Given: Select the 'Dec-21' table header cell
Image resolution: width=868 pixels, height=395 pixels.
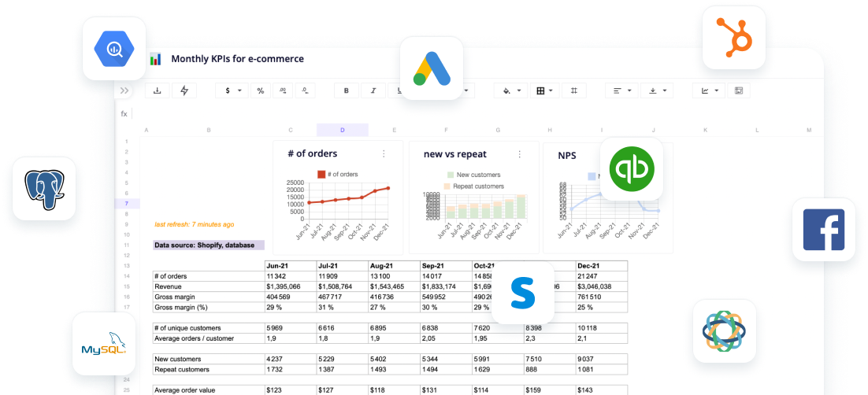Looking at the screenshot, I should (x=602, y=265).
